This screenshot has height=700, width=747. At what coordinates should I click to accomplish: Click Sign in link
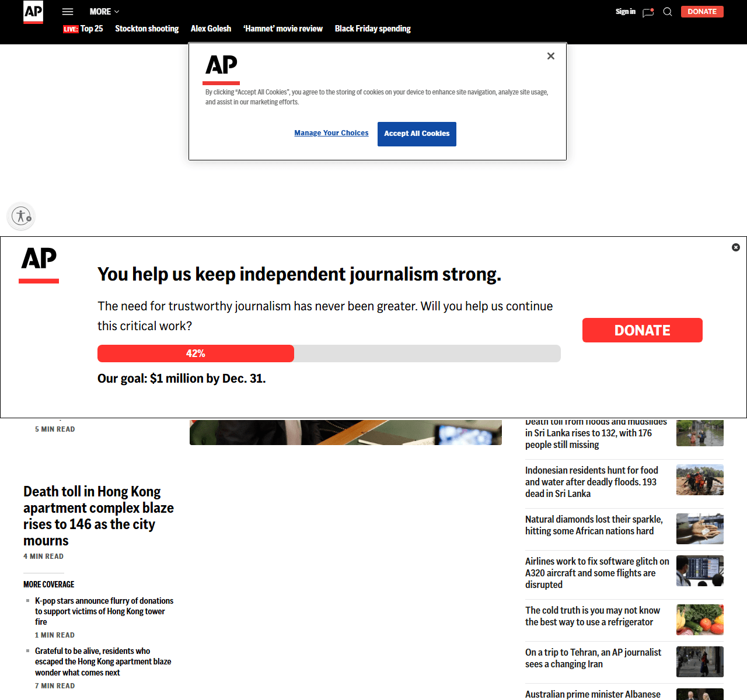[625, 12]
